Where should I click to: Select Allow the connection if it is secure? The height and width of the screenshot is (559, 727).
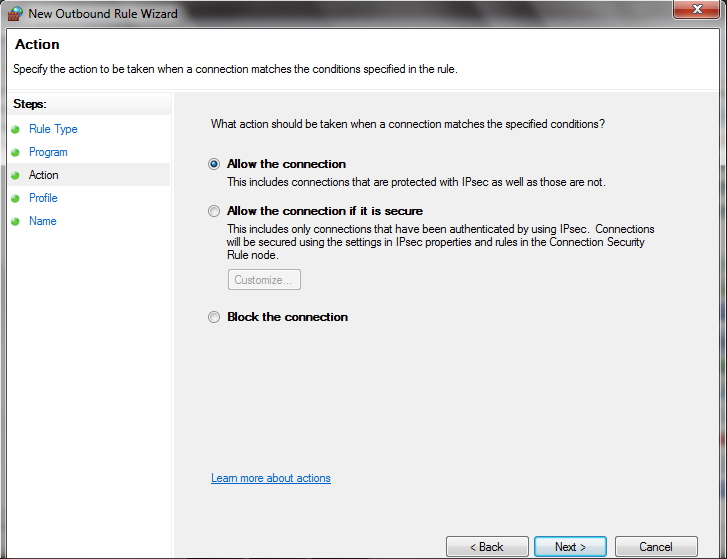[x=214, y=211]
